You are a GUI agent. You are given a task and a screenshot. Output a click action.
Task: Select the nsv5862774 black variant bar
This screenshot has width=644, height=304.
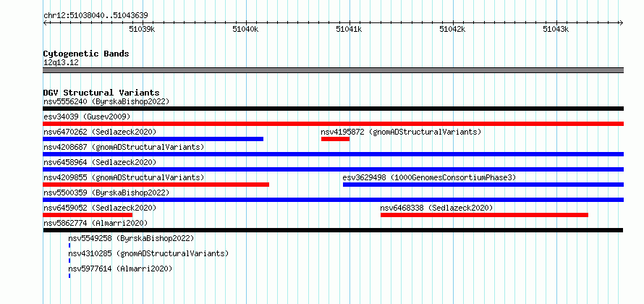pos(333,230)
